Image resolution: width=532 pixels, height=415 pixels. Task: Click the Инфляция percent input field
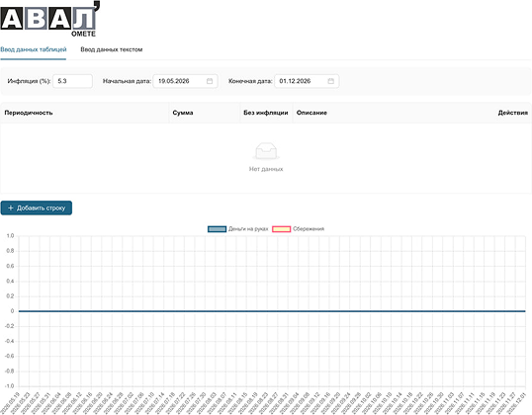tap(72, 81)
